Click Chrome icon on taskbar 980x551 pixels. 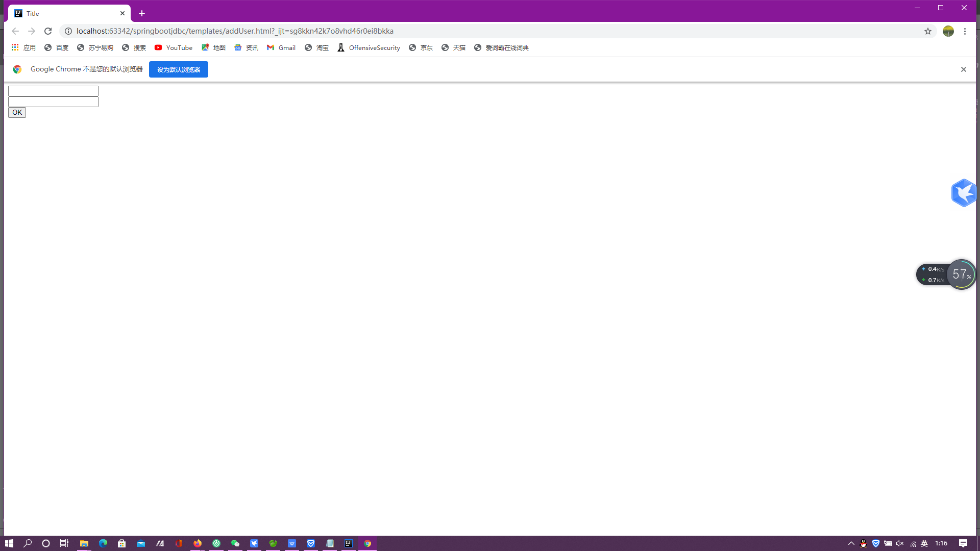click(x=367, y=543)
